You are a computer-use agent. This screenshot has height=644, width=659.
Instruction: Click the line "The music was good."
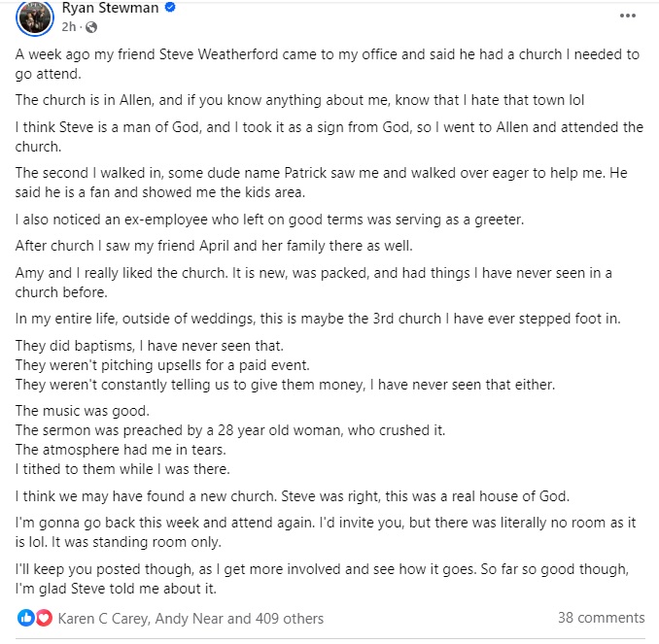(83, 411)
